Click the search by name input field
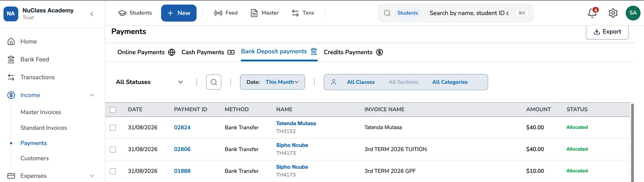Screen dimensions: 644x182 point(469,13)
